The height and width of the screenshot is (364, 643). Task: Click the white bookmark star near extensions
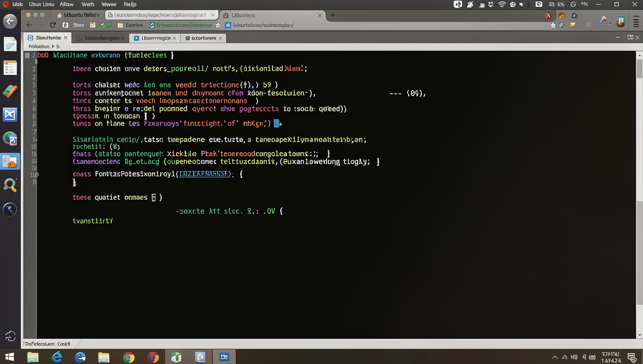(x=553, y=25)
